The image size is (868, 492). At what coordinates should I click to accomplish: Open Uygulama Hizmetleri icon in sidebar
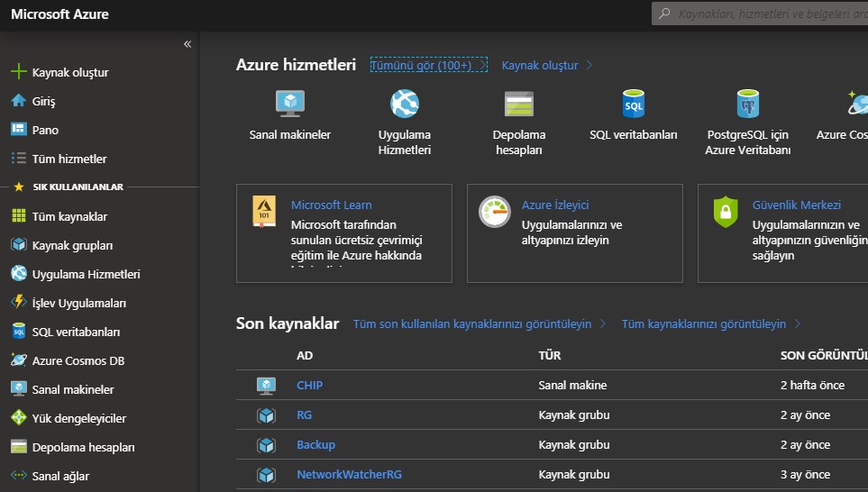[18, 273]
